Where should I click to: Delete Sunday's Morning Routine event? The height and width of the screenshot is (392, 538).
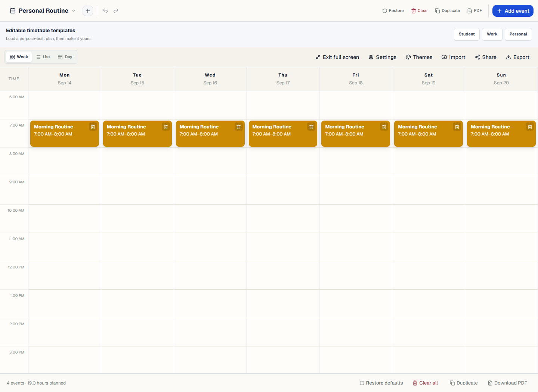[x=530, y=127]
